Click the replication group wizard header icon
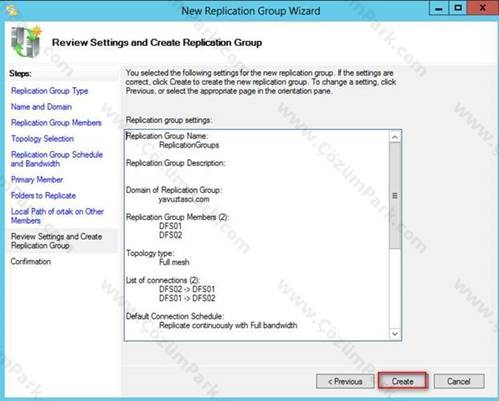499x401 pixels. coord(27,42)
